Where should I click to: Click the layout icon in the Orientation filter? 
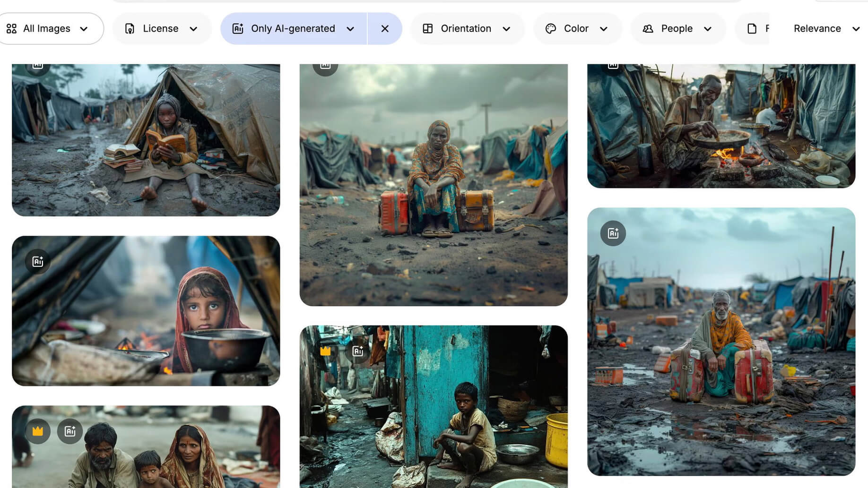point(428,29)
